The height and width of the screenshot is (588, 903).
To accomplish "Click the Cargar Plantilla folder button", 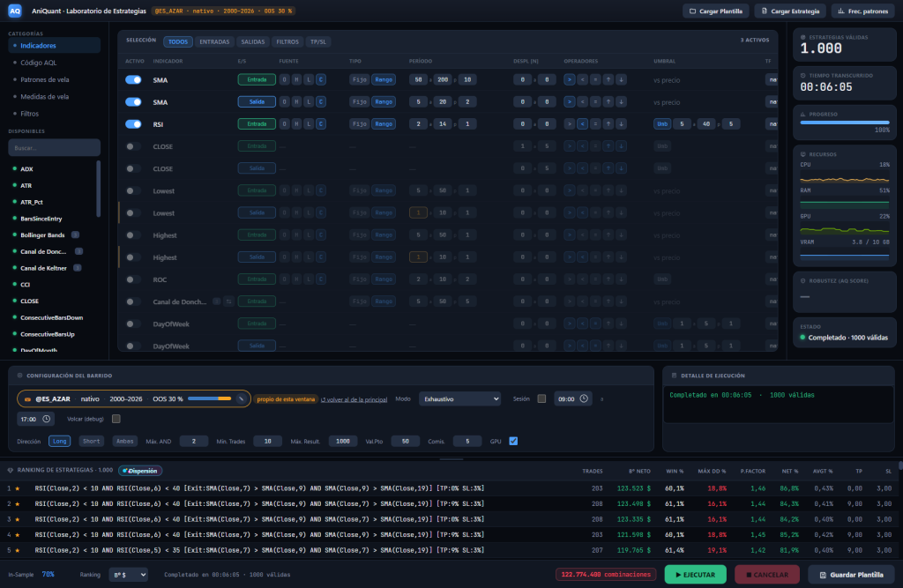I will tap(716, 11).
